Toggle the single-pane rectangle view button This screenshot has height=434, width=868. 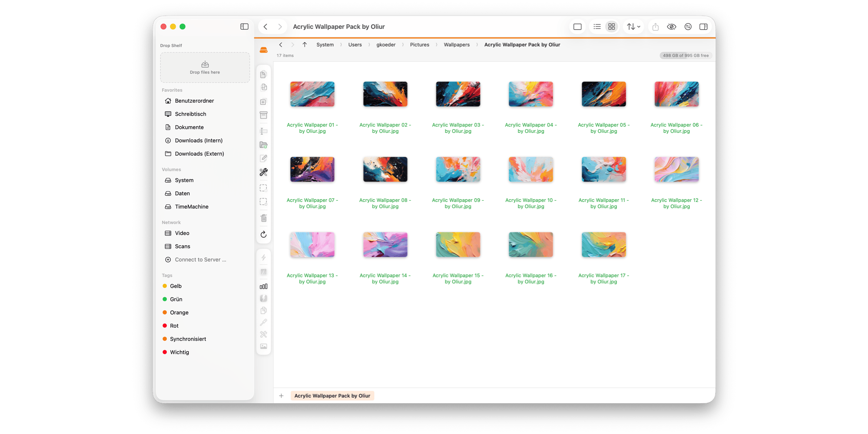578,27
